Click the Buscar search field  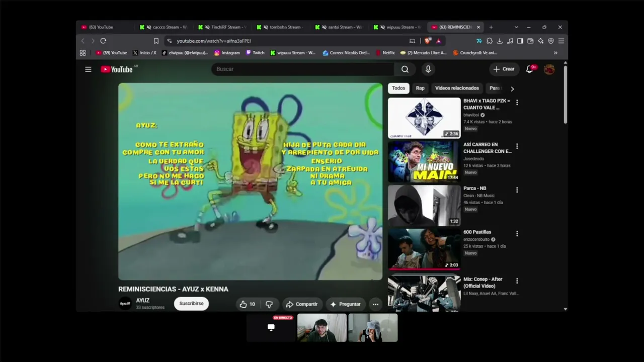point(303,69)
